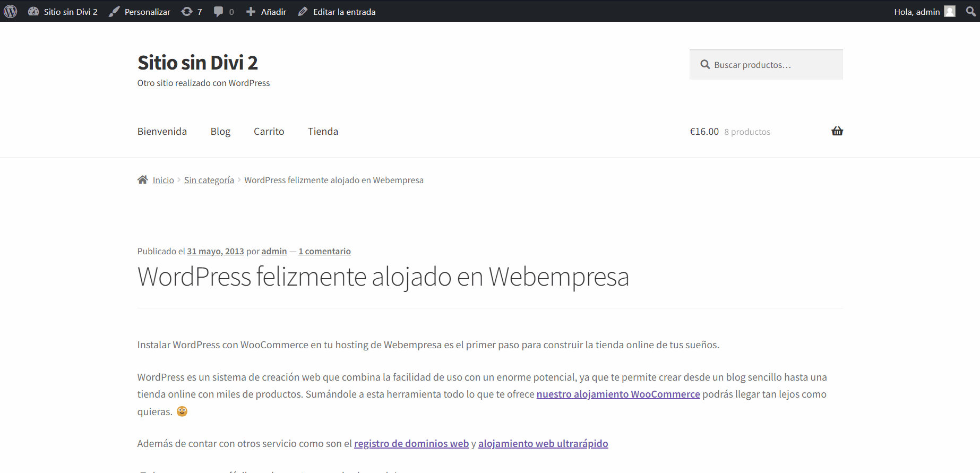Open the Añadir new content menu
980x473 pixels.
point(266,12)
